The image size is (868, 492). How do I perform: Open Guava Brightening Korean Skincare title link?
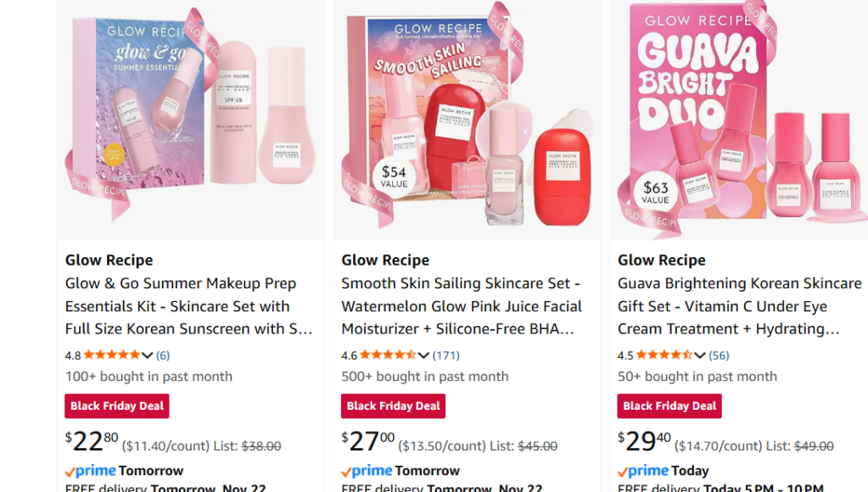[x=739, y=306]
